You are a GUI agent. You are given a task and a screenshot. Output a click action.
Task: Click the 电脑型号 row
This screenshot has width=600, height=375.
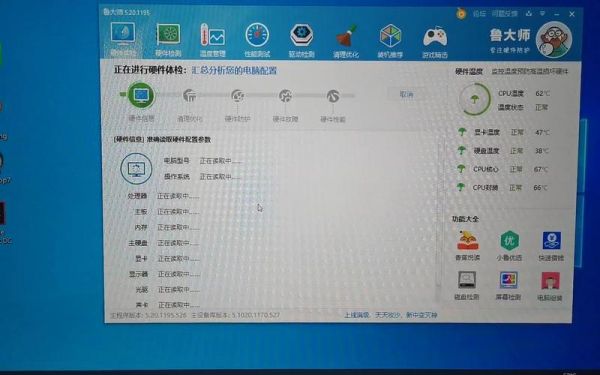[203, 161]
